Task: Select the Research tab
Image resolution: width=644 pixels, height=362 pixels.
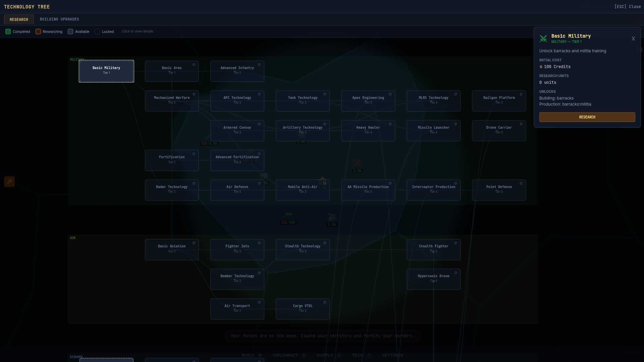Action: coord(19,19)
